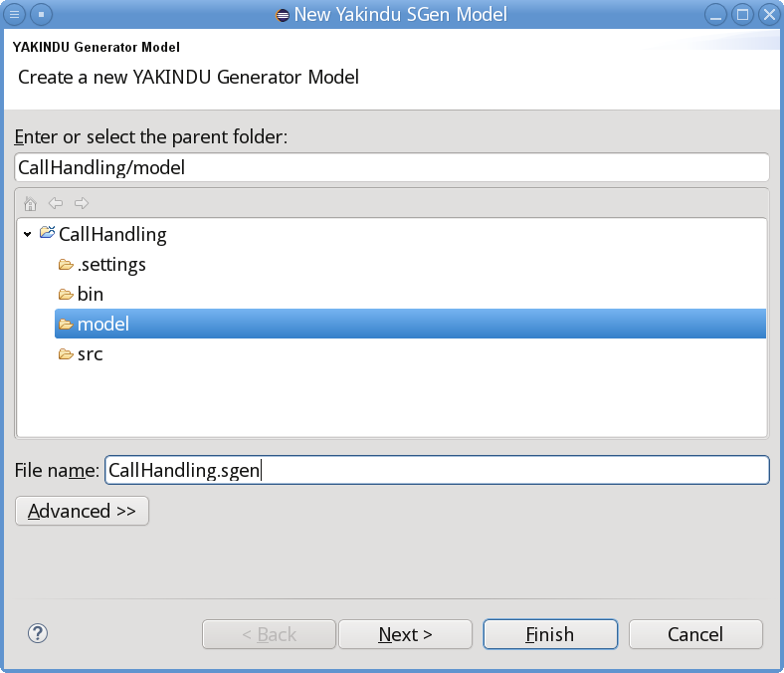Click the forward arrow navigation icon
This screenshot has width=784, height=673.
[82, 203]
